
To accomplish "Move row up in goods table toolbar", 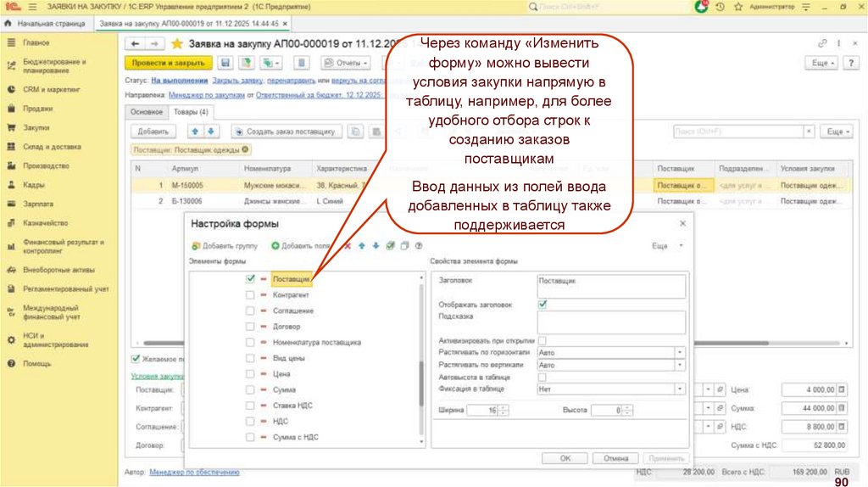I will pyautogui.click(x=195, y=132).
